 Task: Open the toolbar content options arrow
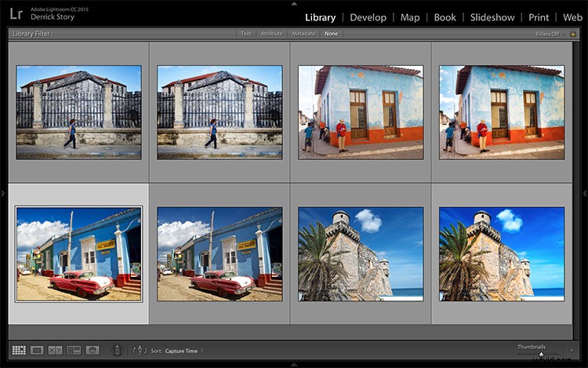click(572, 351)
